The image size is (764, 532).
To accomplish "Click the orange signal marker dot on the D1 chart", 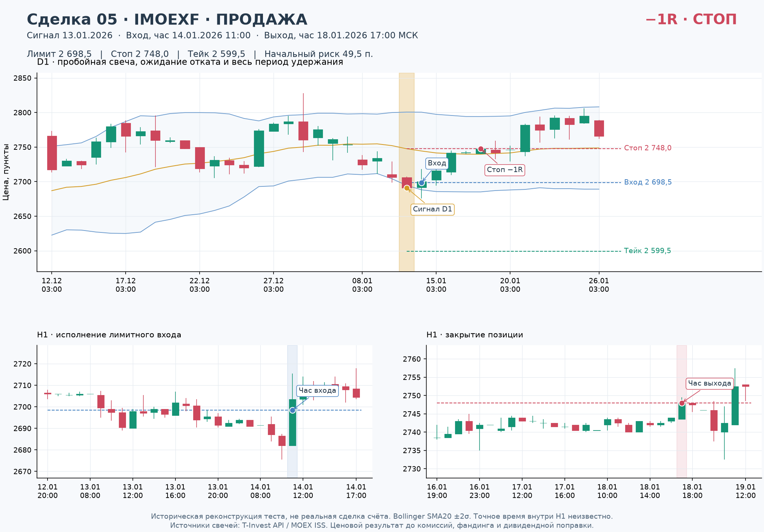I will point(407,188).
